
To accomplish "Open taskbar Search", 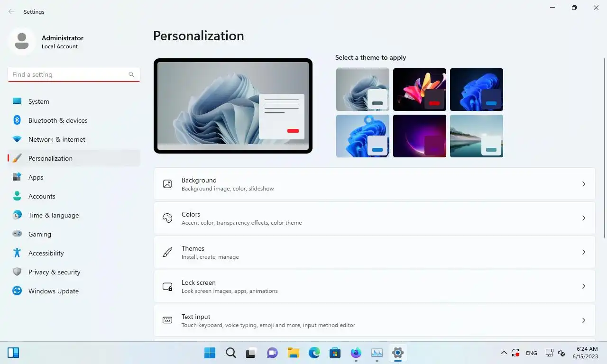I will [x=230, y=353].
